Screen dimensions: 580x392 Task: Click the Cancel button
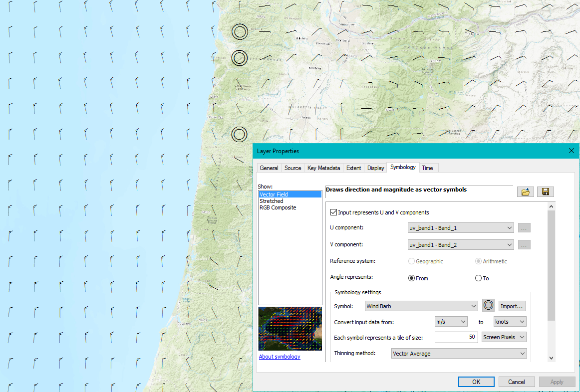point(517,382)
